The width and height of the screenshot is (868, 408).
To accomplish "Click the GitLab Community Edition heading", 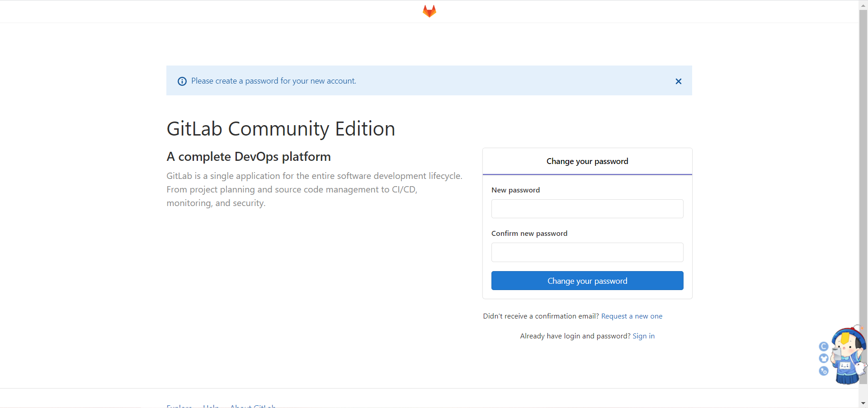I will pyautogui.click(x=281, y=129).
